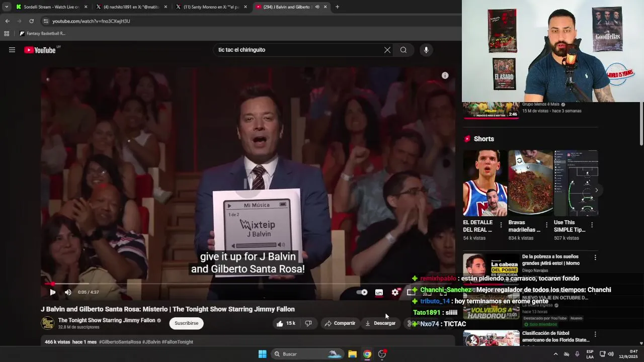Viewport: 644px width, 362px height.
Task: Open options menu for Use This SIMPLE Tip short
Action: (x=592, y=225)
